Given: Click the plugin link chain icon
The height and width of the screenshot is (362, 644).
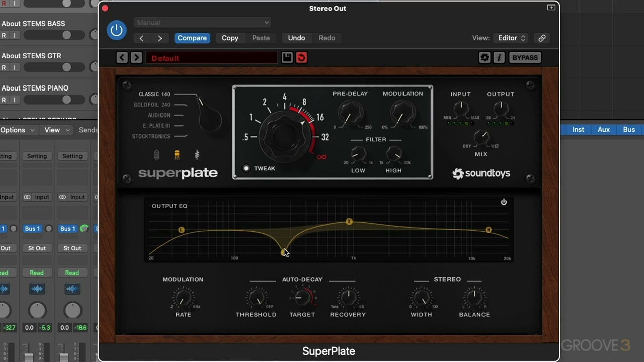Looking at the screenshot, I should pyautogui.click(x=542, y=38).
